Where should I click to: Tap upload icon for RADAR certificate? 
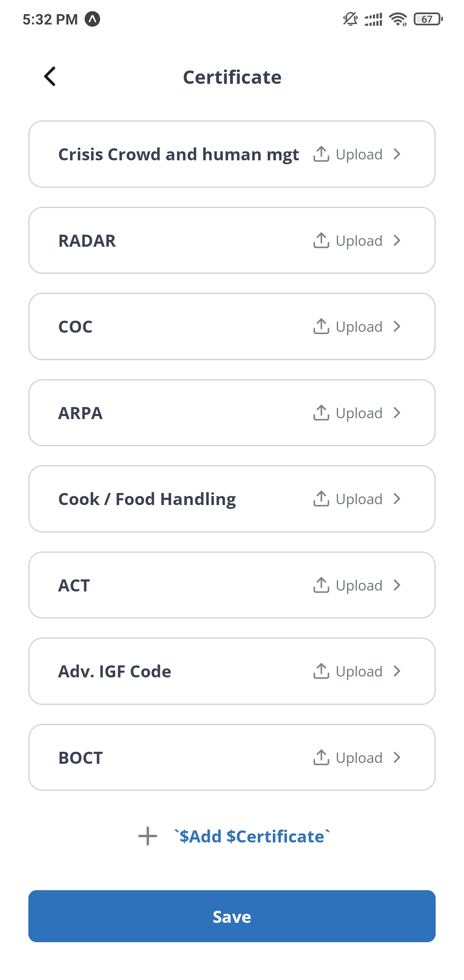coord(321,240)
